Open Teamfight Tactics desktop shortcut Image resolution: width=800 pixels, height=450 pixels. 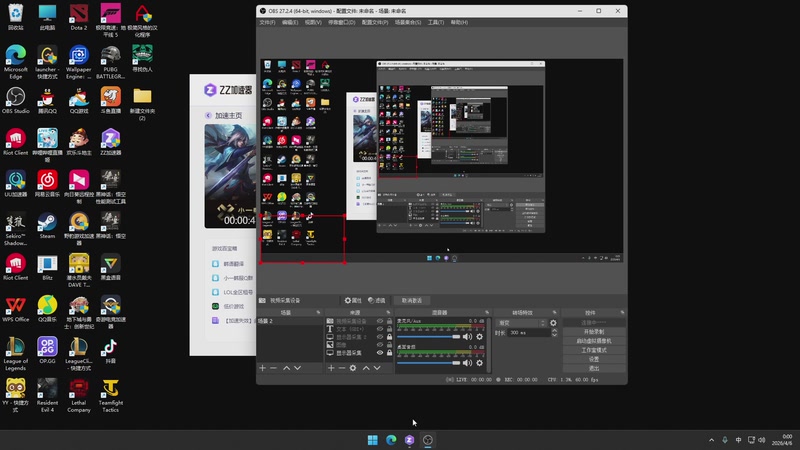tap(110, 395)
